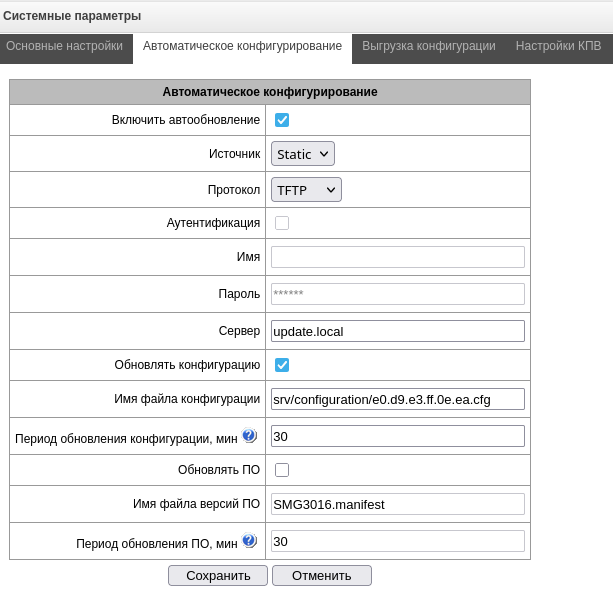Click the disabled Аутентификация checkbox
The width and height of the screenshot is (613, 598).
coord(282,223)
